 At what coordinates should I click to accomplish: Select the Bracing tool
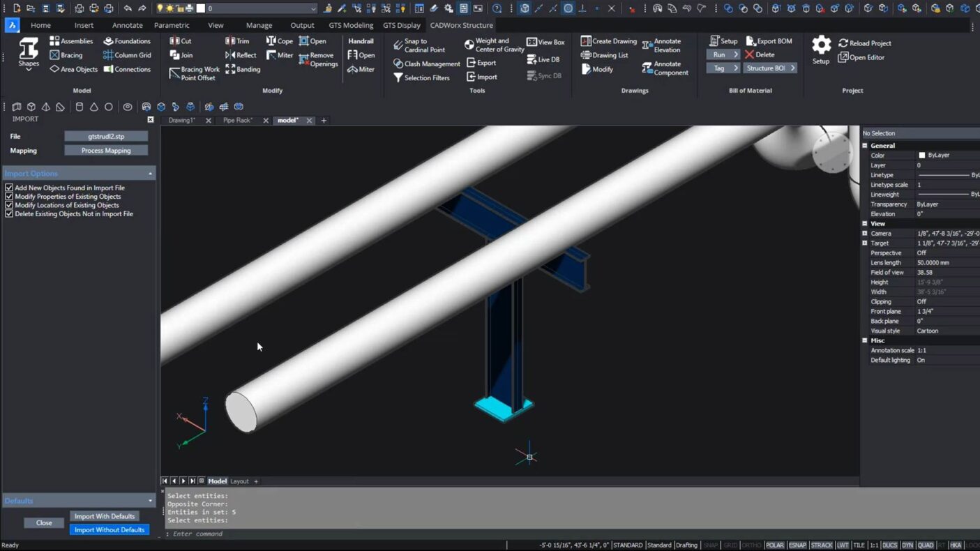pyautogui.click(x=66, y=55)
